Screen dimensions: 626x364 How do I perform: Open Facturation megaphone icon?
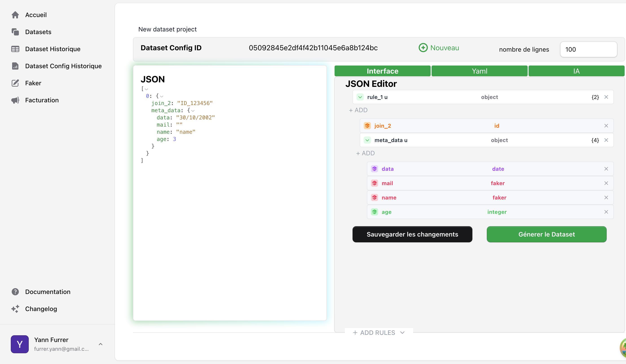(15, 100)
